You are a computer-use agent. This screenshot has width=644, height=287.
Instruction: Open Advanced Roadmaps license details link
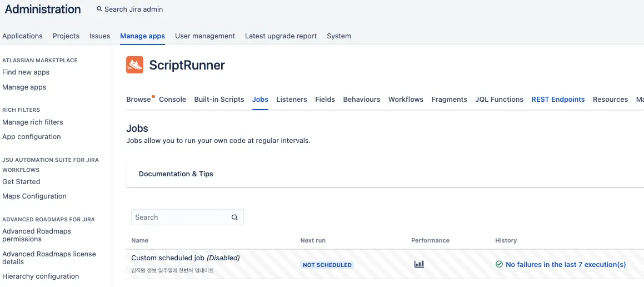(49, 258)
